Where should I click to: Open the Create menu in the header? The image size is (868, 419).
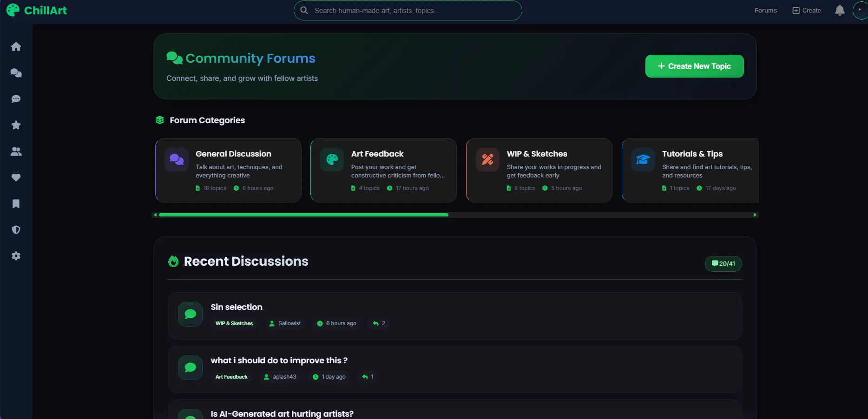click(807, 10)
